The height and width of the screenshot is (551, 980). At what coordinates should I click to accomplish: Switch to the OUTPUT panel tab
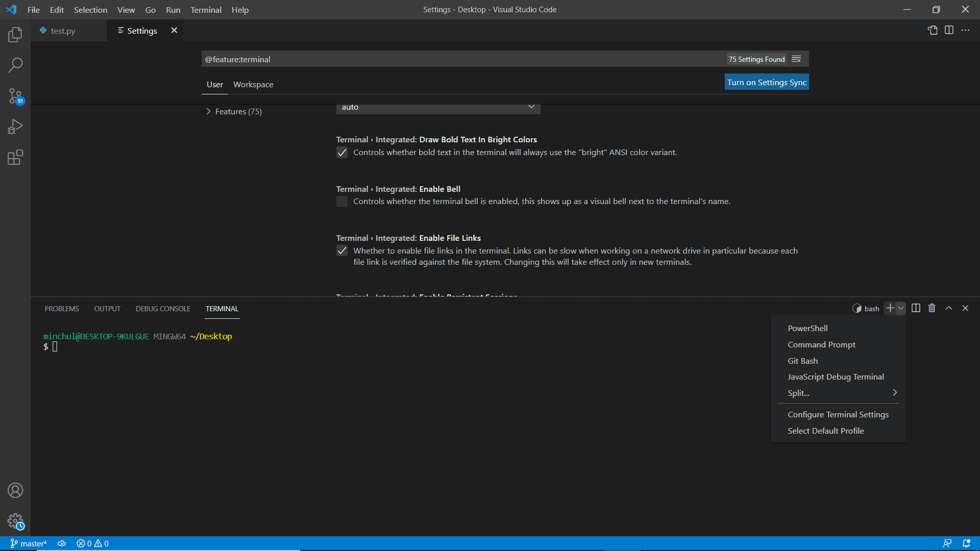107,309
